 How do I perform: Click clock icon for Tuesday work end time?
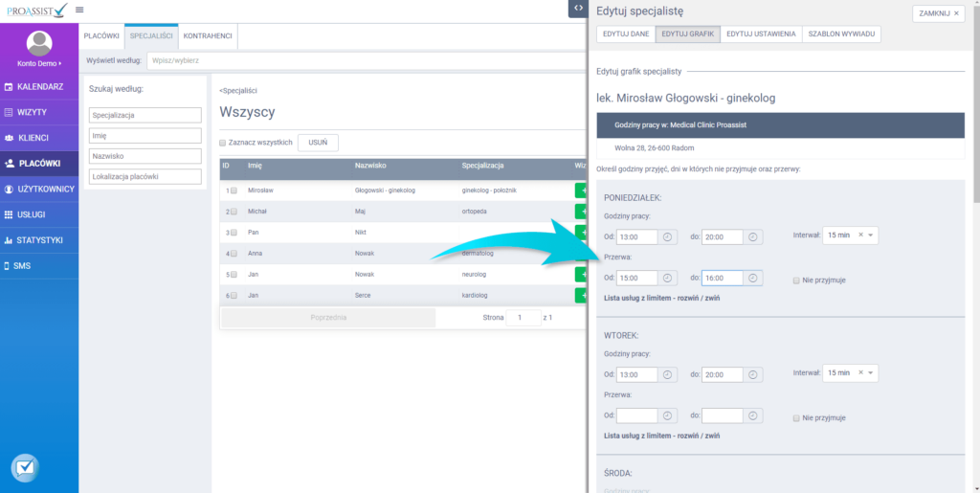pyautogui.click(x=753, y=374)
